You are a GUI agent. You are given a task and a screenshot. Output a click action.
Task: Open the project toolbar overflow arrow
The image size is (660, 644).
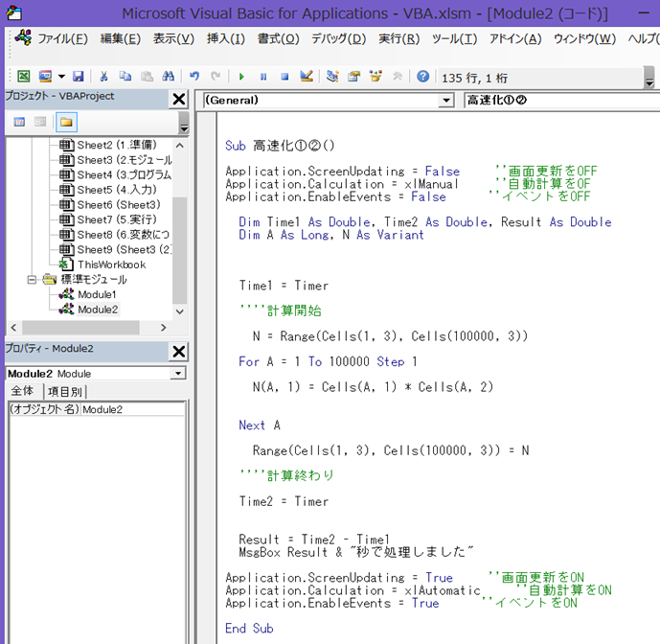184,123
